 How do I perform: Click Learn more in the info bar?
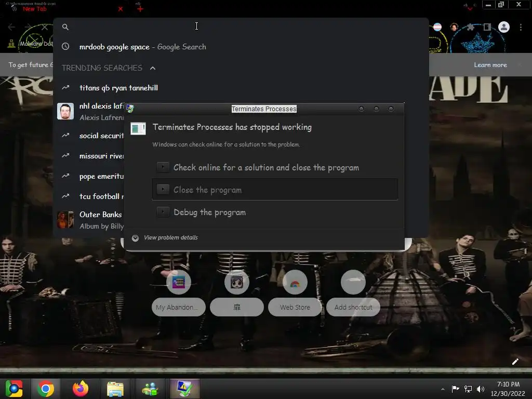click(490, 65)
